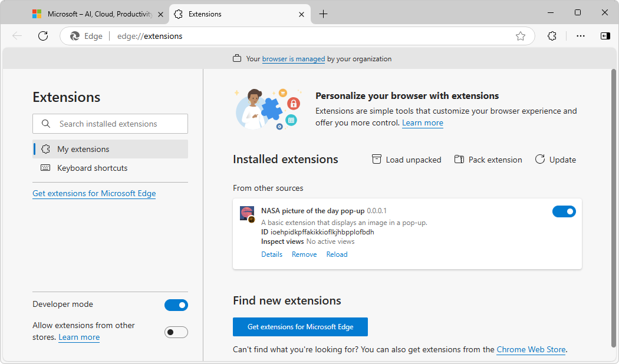Switch to the Microsoft tab
619x364 pixels.
98,14
